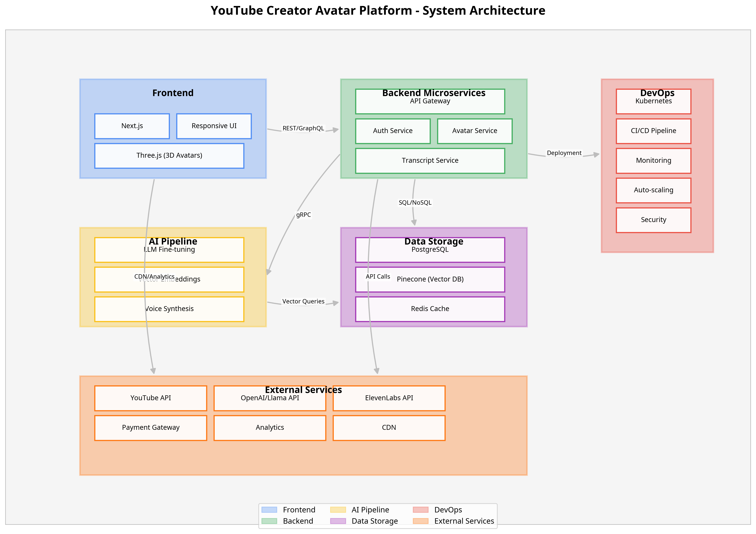Screen dimensions: 756x534
Task: Click the Next.js box in Frontend
Action: 132,126
